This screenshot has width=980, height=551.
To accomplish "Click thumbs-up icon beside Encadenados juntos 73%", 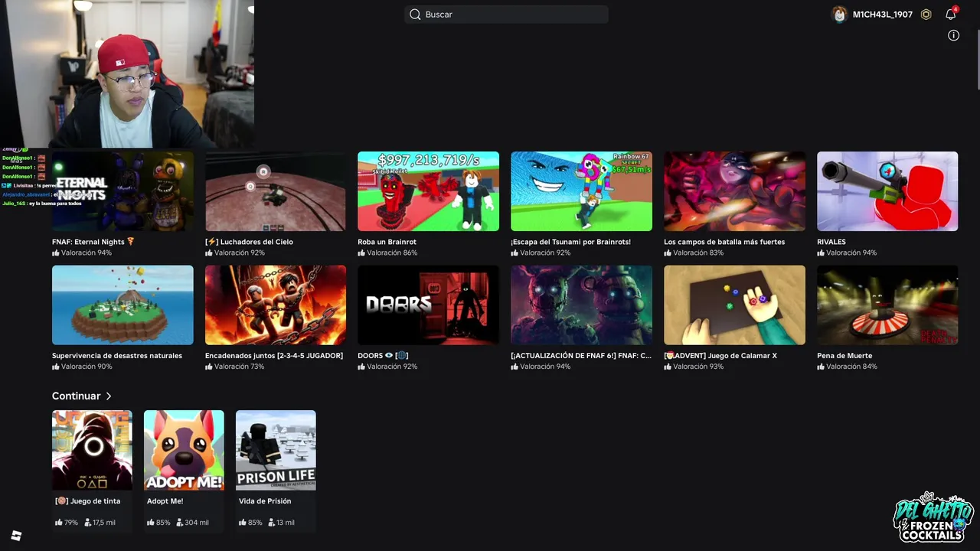I will point(209,367).
